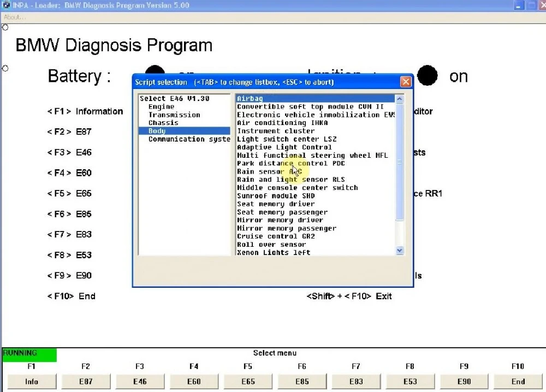
Task: Click <F7> E83 menu text
Action: pos(69,235)
